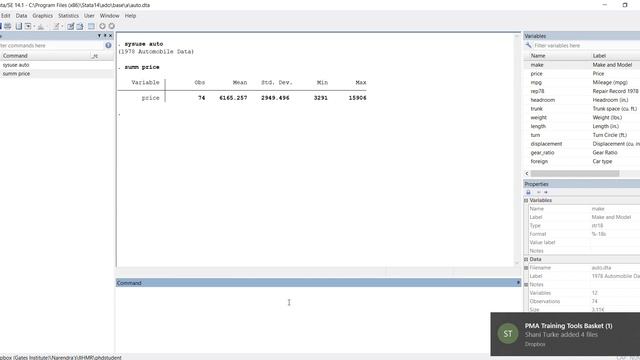The height and width of the screenshot is (360, 640).
Task: Click the 'Filter variables here' field
Action: [x=587, y=46]
